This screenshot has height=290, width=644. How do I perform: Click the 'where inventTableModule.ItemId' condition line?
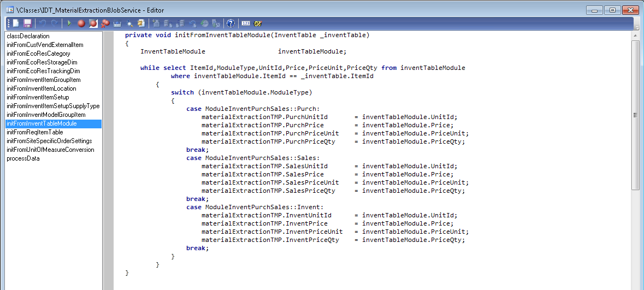click(x=272, y=76)
